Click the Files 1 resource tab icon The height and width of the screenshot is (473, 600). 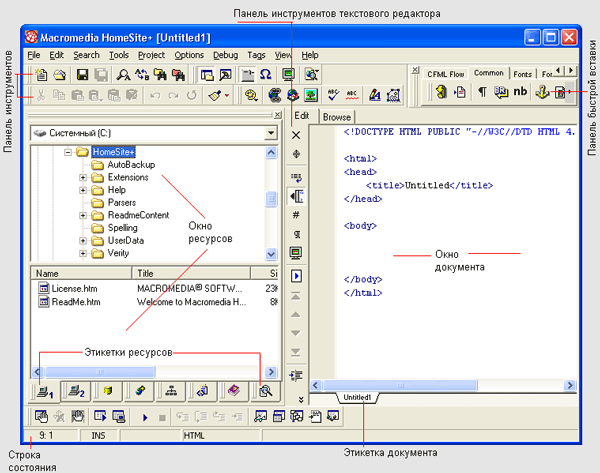point(45,391)
